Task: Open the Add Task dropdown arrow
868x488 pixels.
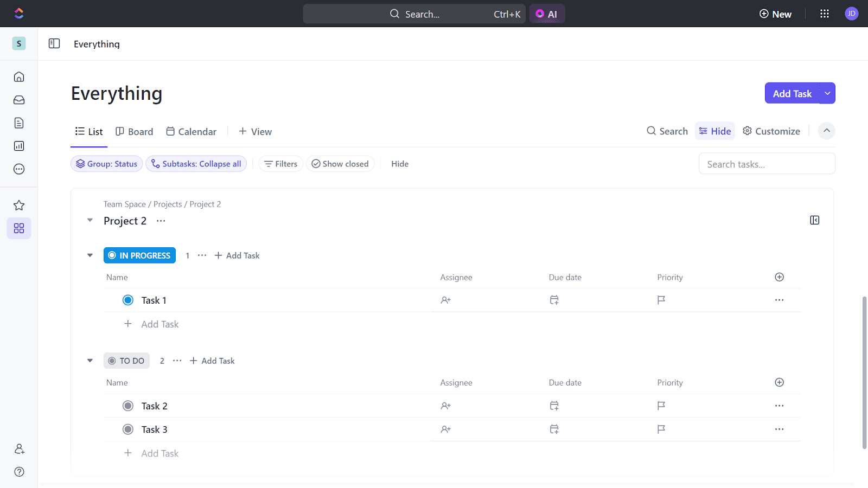Action: coord(826,93)
